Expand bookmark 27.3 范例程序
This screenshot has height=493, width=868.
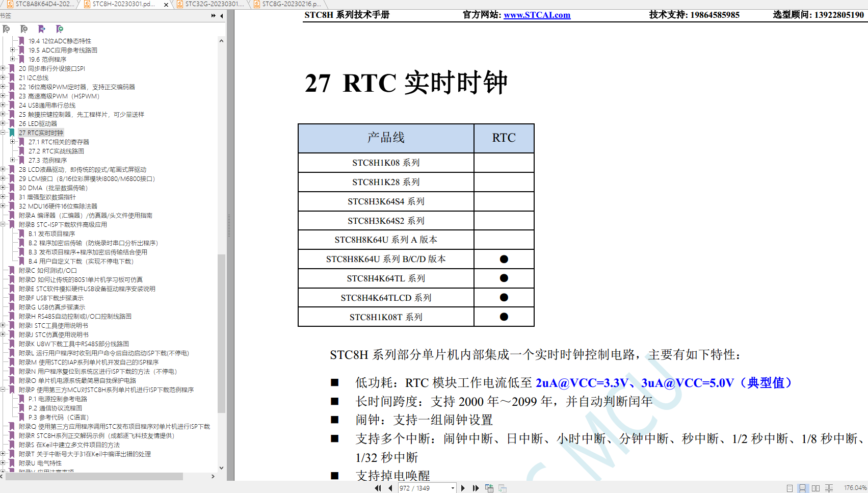[x=13, y=160]
